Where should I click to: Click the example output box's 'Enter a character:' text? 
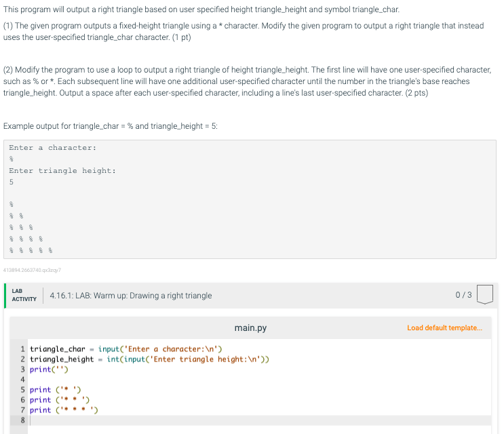click(52, 148)
